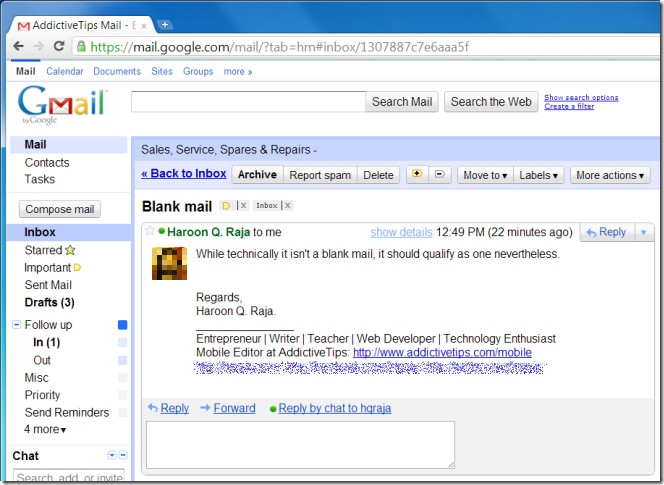
Task: Mark as important with plus icon
Action: click(x=417, y=174)
